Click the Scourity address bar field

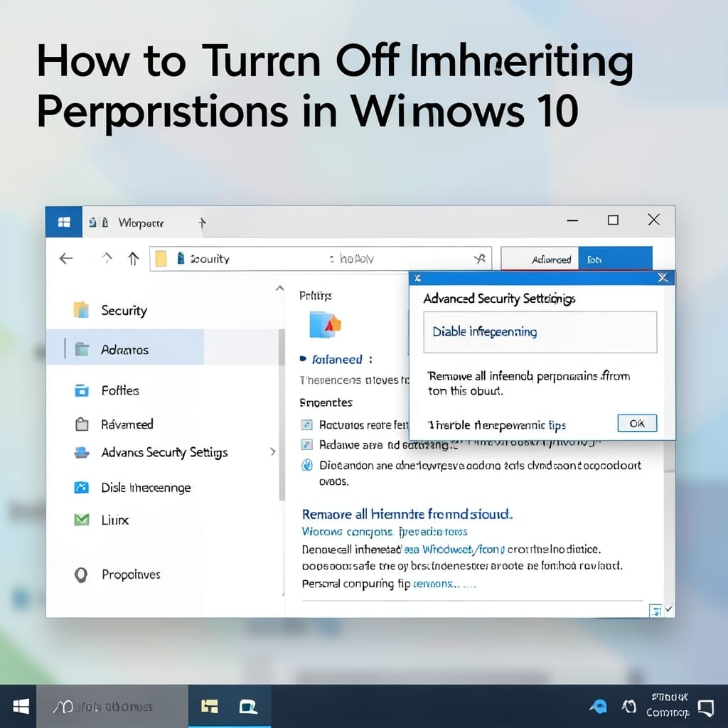pyautogui.click(x=321, y=259)
